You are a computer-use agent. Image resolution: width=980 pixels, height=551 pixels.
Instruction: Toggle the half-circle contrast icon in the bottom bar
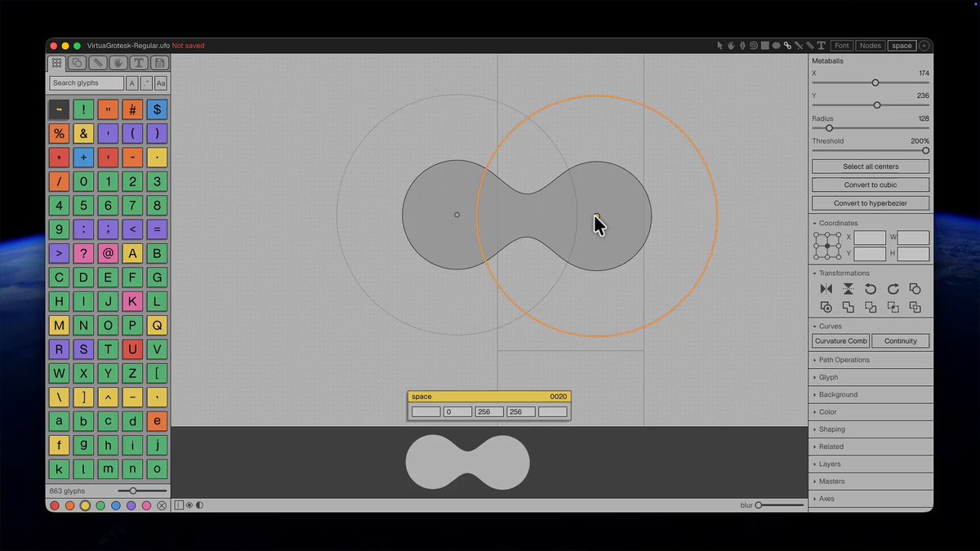point(199,505)
